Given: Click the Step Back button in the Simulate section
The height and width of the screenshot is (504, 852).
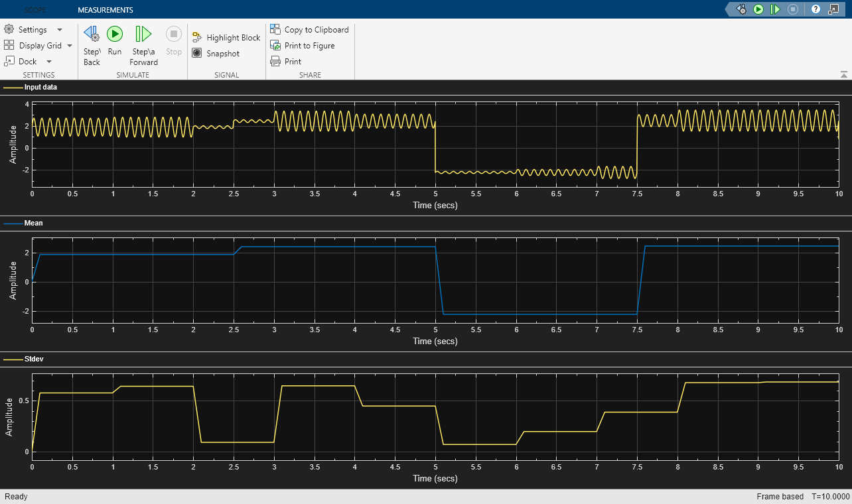Looking at the screenshot, I should 91,44.
